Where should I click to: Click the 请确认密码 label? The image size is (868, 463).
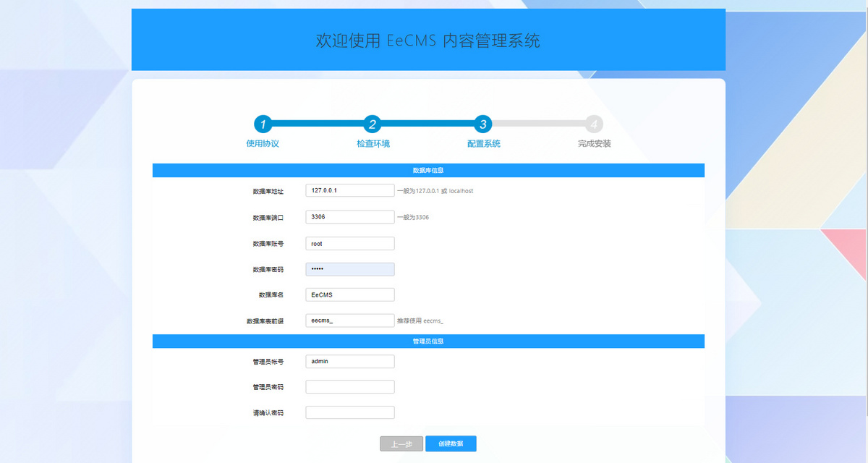[268, 413]
